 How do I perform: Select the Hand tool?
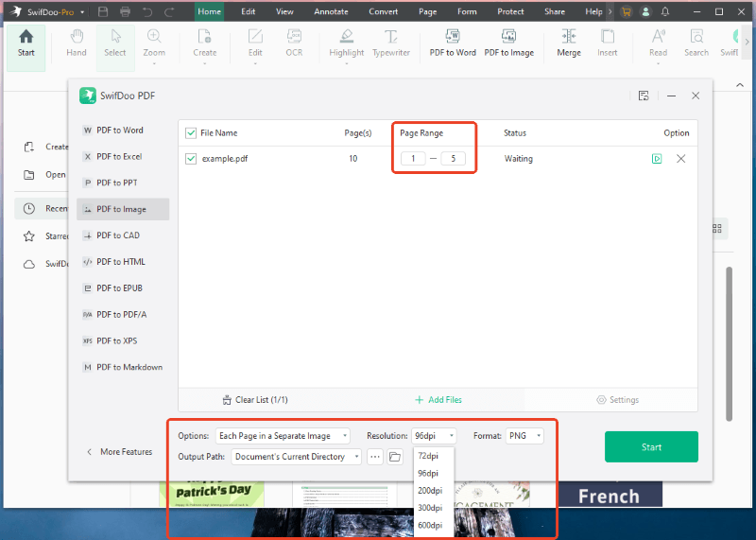77,44
